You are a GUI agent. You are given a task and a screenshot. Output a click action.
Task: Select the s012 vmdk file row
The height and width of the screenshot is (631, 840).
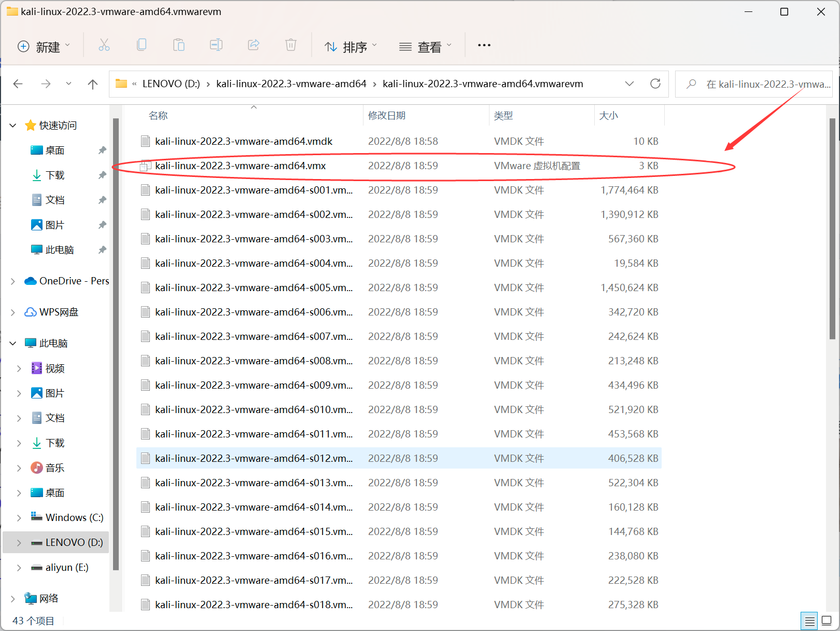pos(399,458)
